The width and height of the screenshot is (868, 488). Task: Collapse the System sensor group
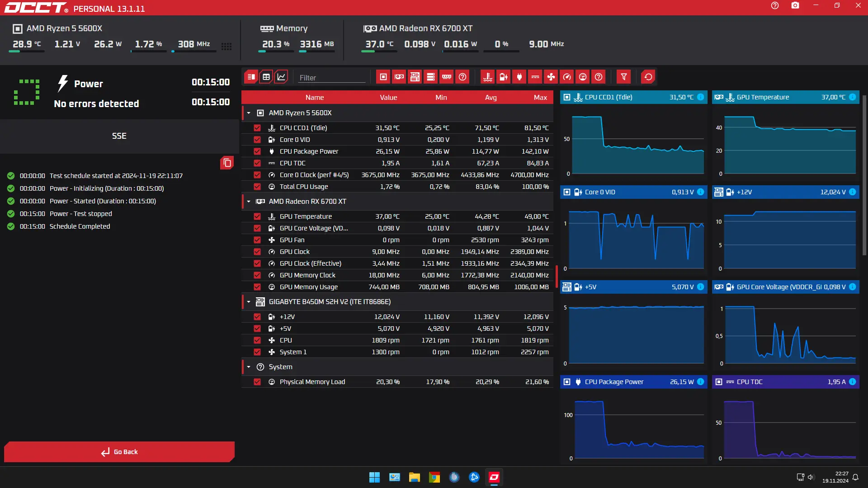[x=249, y=367]
